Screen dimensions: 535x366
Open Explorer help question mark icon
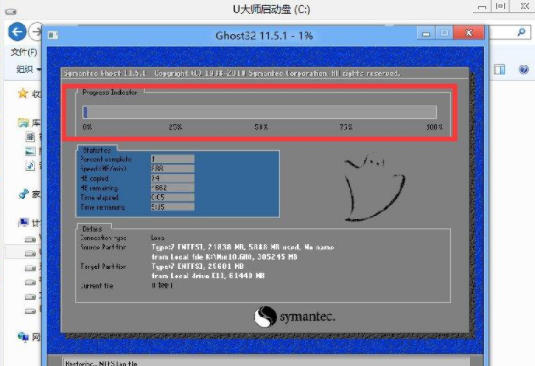click(523, 70)
